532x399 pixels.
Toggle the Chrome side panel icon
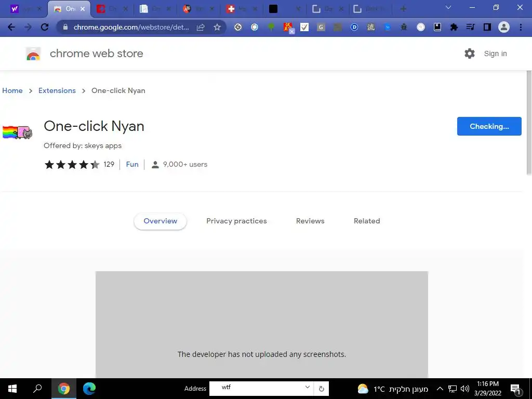pyautogui.click(x=487, y=27)
